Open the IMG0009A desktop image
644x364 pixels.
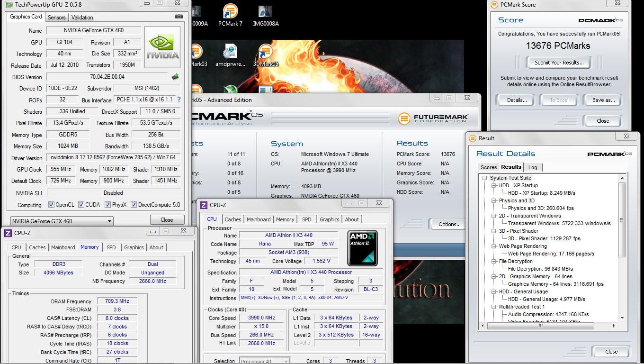click(199, 16)
